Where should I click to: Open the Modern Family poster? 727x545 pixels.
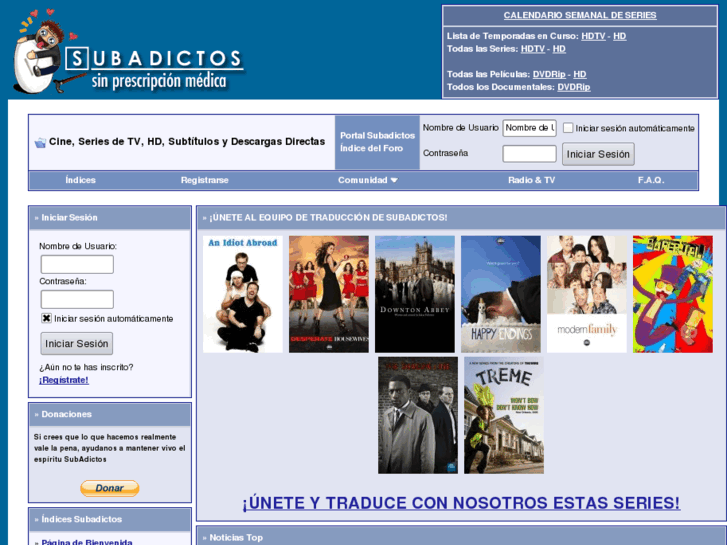coord(587,294)
